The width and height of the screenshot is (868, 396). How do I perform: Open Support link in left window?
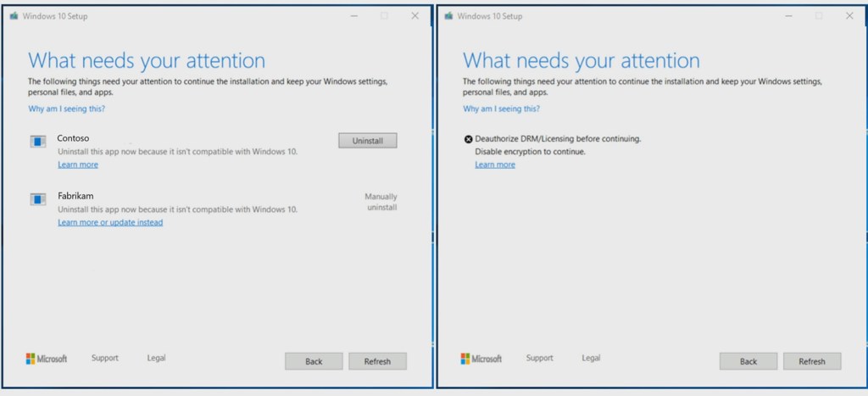click(104, 358)
